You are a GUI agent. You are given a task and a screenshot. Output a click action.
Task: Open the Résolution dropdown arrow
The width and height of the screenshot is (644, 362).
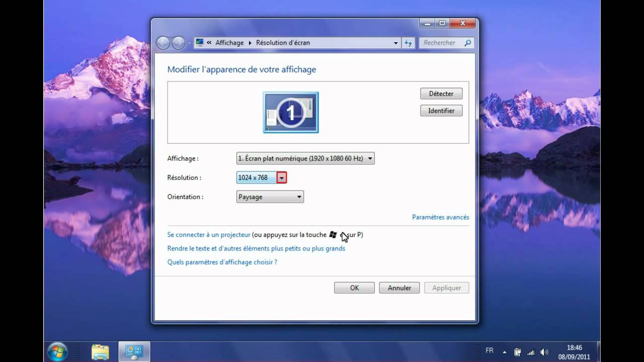tap(282, 177)
